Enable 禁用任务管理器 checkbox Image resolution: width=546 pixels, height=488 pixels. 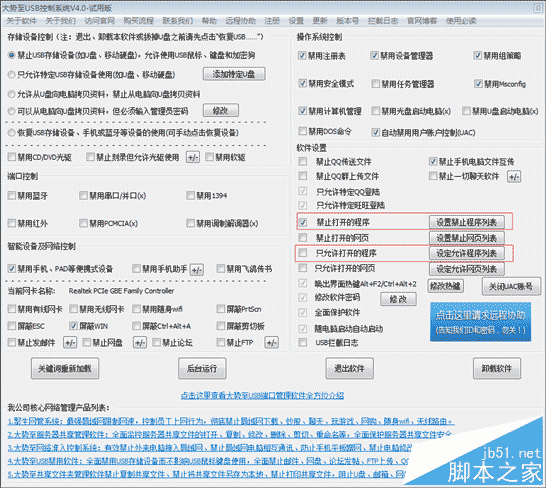[375, 84]
